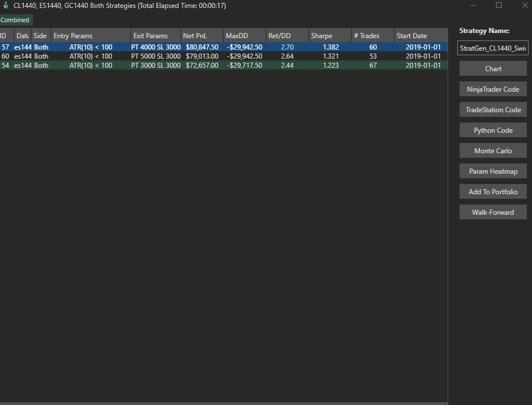Image resolution: width=532 pixels, height=405 pixels.
Task: Click Net PnL value $79,013.00
Action: [202, 56]
